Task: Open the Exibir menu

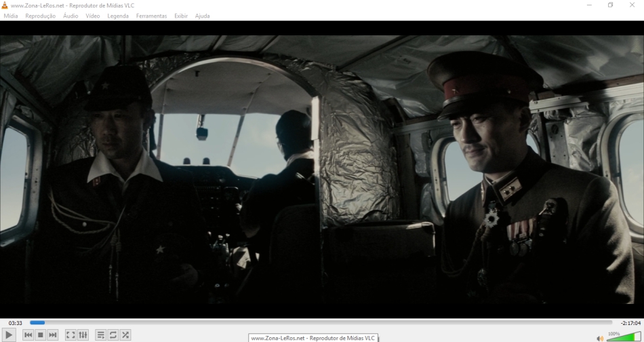Action: click(181, 16)
